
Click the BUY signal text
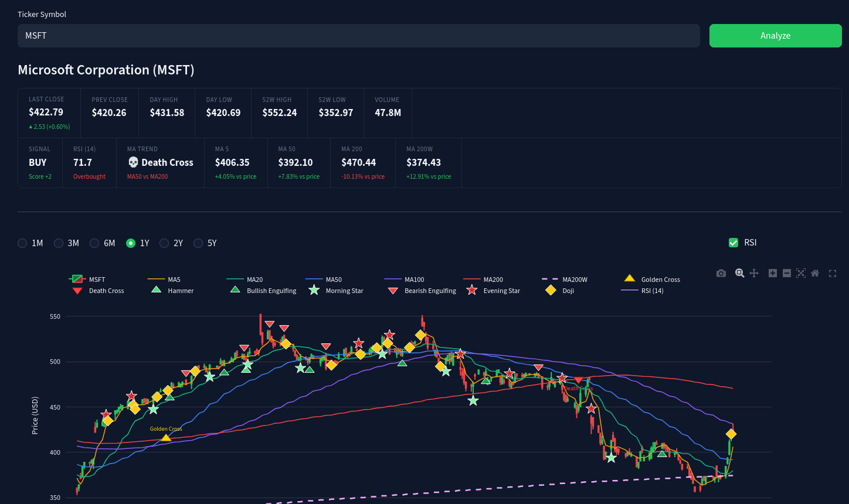38,162
